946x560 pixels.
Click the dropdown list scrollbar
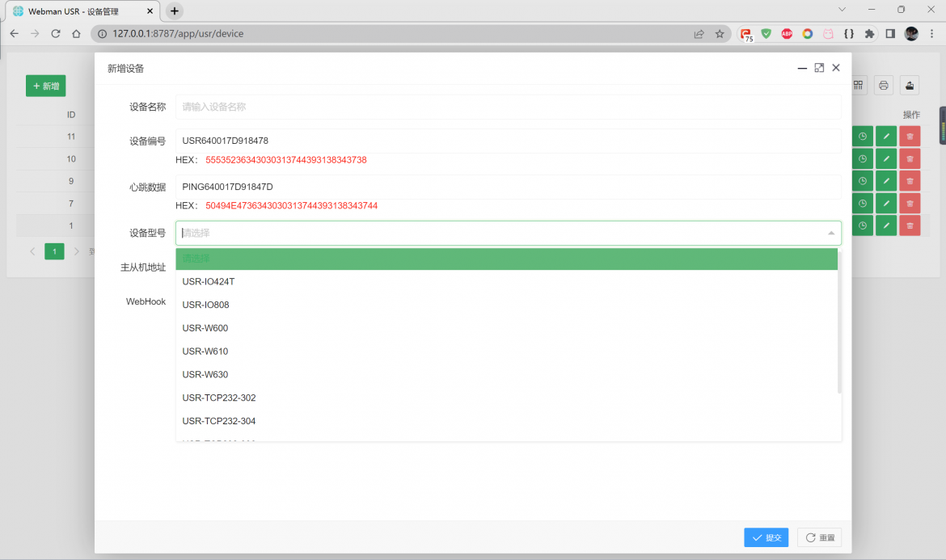point(839,321)
